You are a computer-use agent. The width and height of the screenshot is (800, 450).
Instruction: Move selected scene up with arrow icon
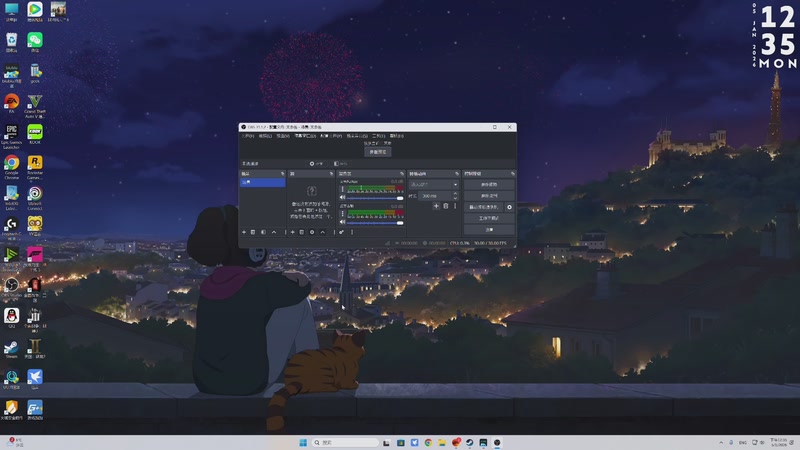pyautogui.click(x=274, y=232)
